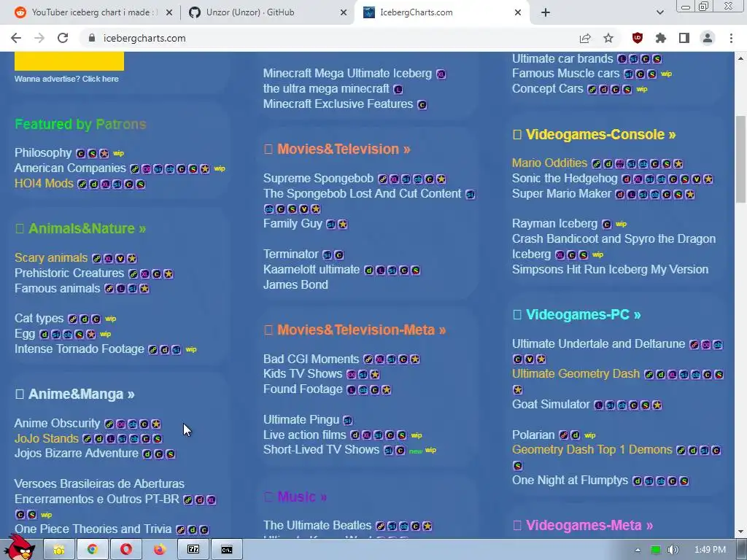
Task: Click 'Wanna advertise? Click here' link
Action: (66, 79)
